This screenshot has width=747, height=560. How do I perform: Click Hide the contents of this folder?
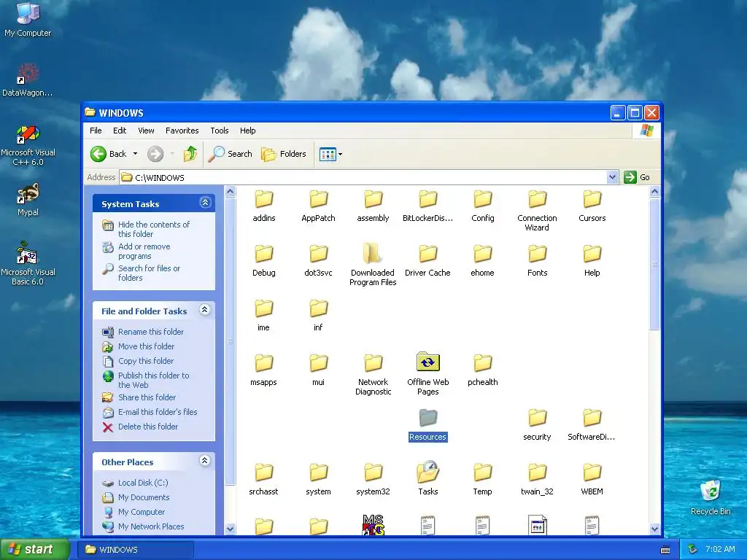(153, 229)
